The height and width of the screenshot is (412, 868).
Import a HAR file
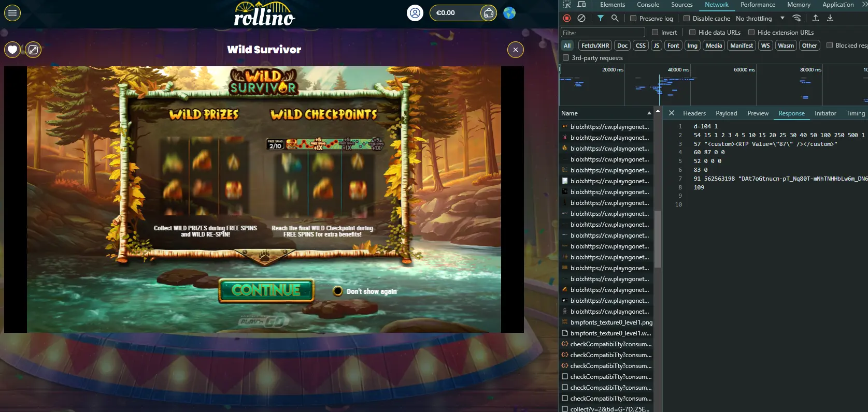816,18
